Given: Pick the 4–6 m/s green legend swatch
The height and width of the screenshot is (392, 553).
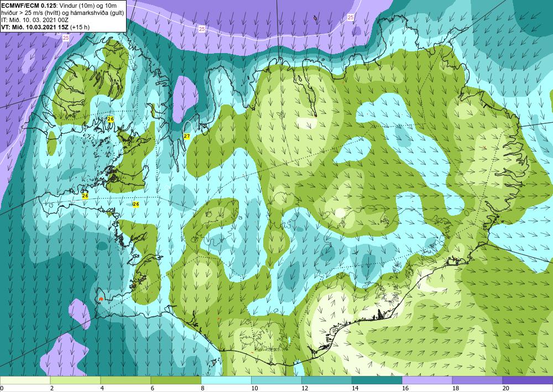Looking at the screenshot, I should tap(126, 380).
